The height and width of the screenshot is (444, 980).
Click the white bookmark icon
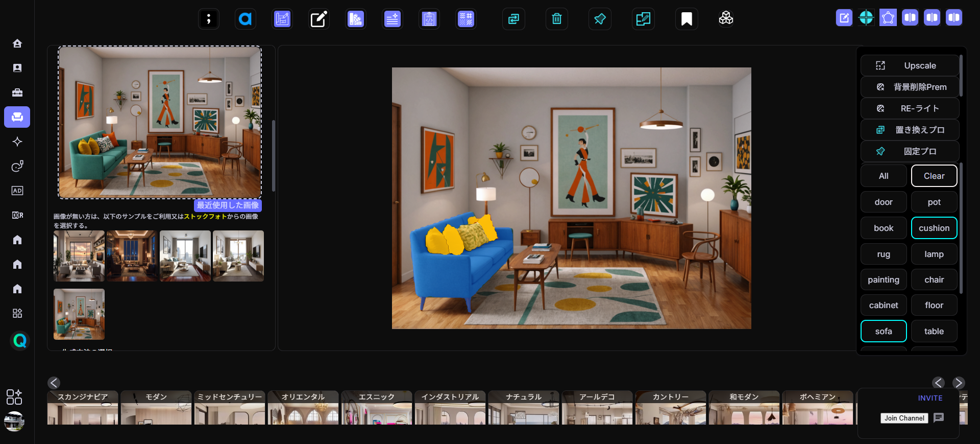(x=687, y=19)
